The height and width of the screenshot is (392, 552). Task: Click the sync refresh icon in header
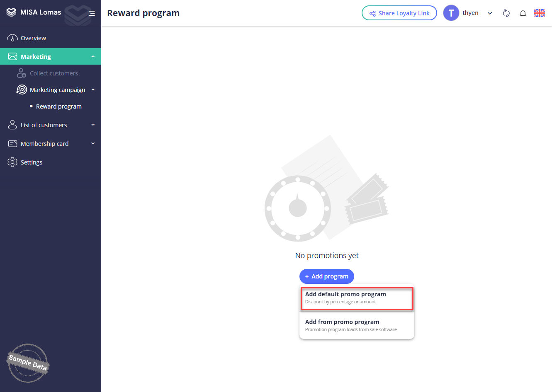506,13
